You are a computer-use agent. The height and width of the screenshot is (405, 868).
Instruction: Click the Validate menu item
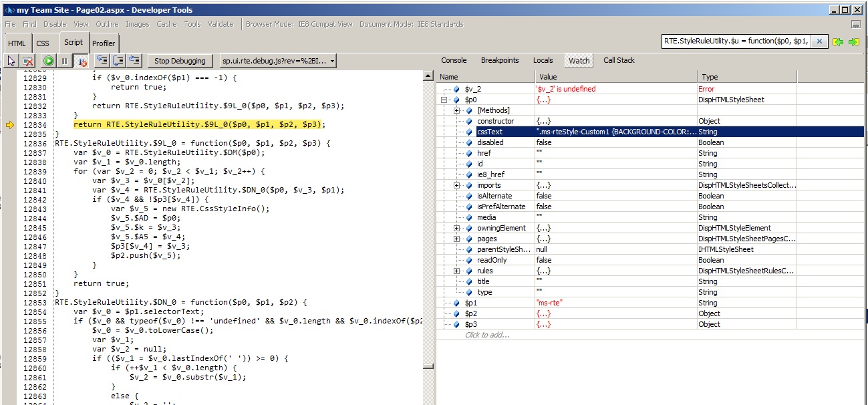(x=221, y=23)
